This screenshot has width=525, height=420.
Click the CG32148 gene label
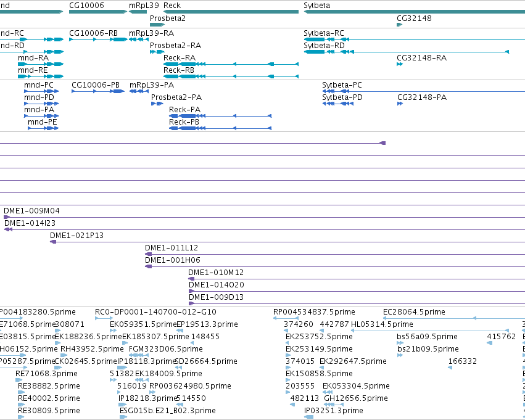pos(414,18)
